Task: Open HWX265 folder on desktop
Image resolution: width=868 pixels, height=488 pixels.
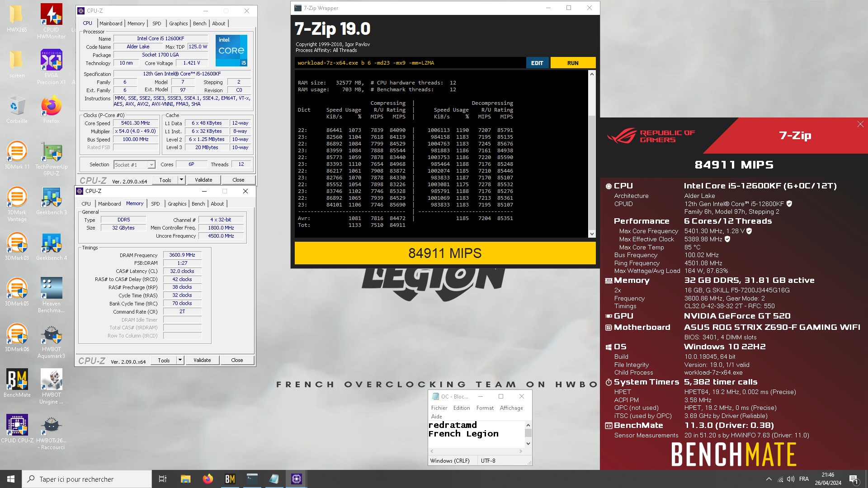Action: click(17, 18)
